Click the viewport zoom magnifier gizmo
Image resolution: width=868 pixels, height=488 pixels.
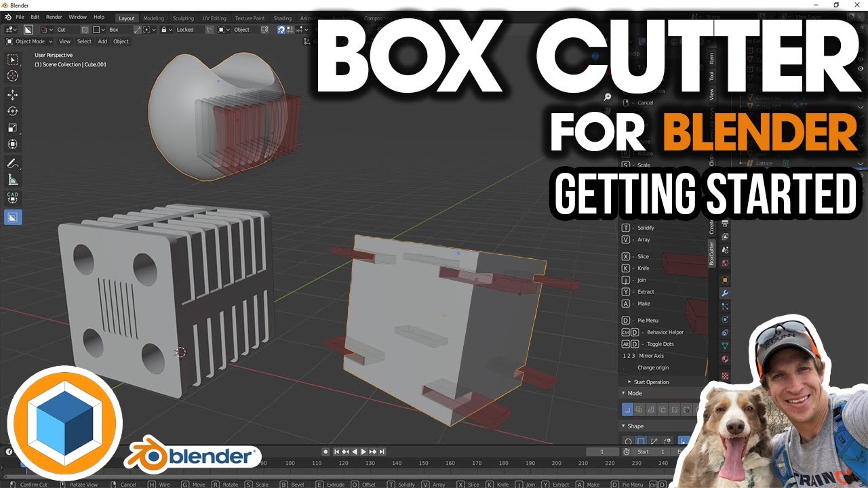(608, 97)
